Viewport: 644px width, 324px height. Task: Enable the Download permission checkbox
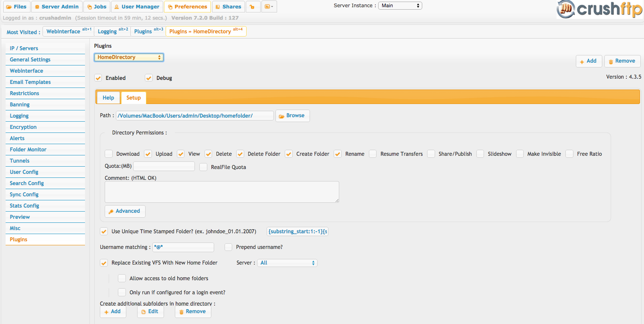[109, 154]
